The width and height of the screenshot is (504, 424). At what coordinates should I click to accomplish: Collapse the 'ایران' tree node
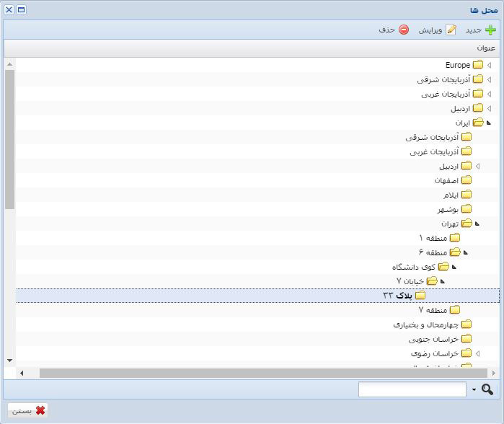coord(490,123)
